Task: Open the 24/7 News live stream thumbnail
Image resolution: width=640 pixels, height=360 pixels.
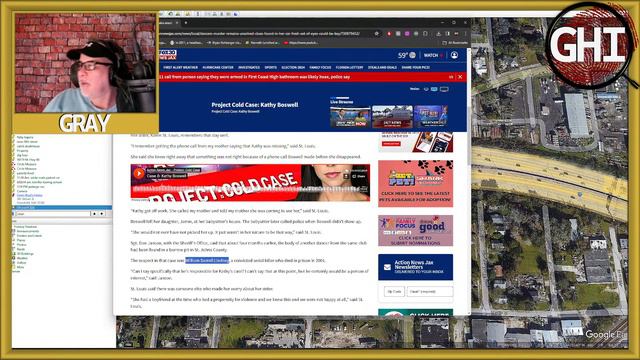Action: click(392, 116)
